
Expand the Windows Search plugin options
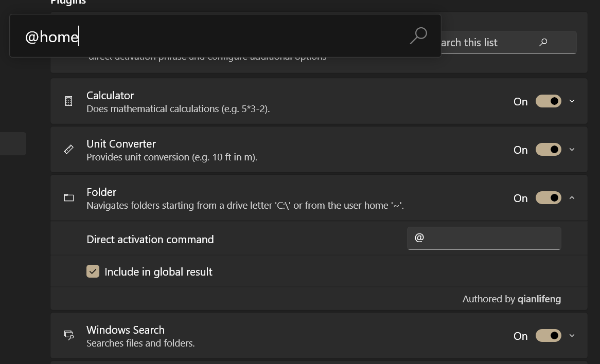[572, 335]
